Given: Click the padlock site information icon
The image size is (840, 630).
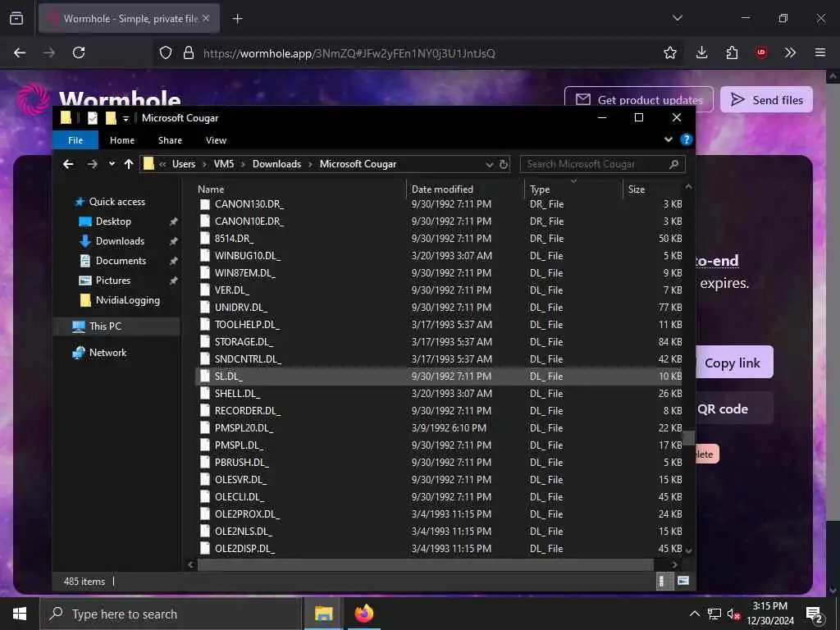Looking at the screenshot, I should [189, 52].
